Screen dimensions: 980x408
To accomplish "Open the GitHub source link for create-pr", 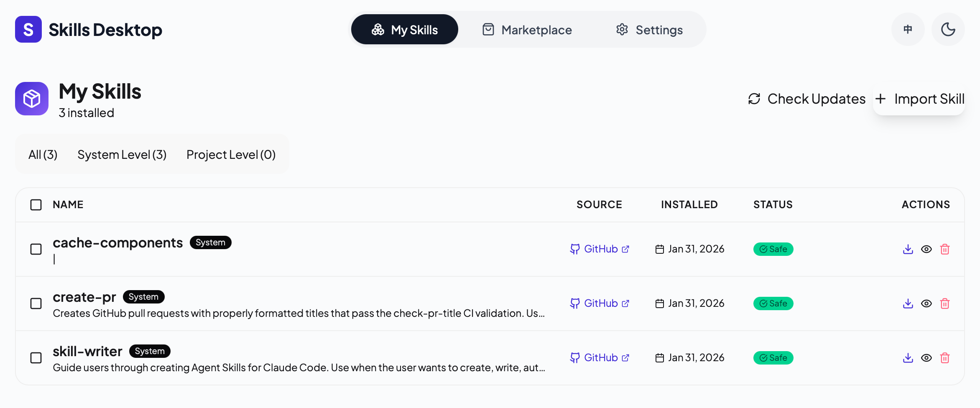I will 600,303.
